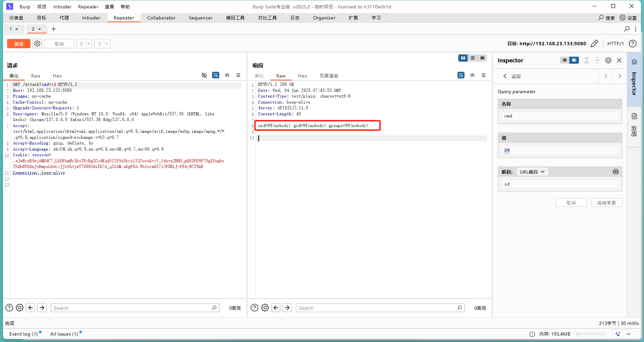Open the URL编码 decoding dropdown

tap(532, 172)
